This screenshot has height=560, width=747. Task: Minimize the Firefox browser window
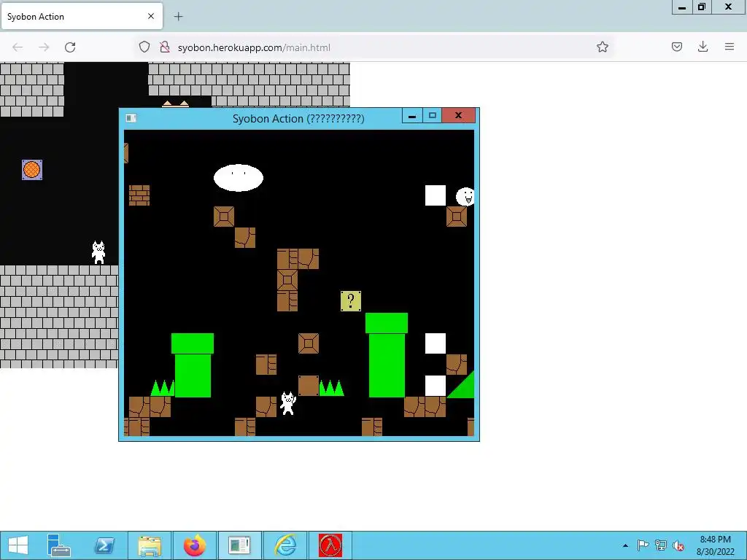[x=682, y=7]
